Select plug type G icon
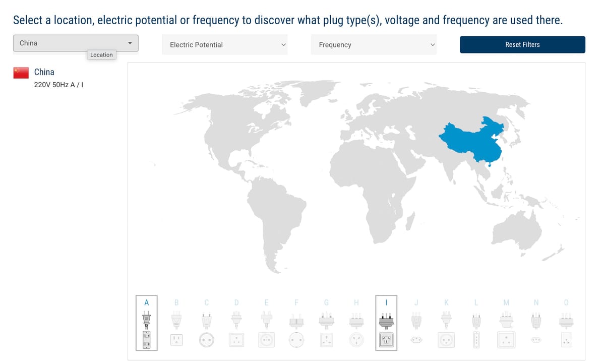This screenshot has width=605, height=364. tap(326, 323)
